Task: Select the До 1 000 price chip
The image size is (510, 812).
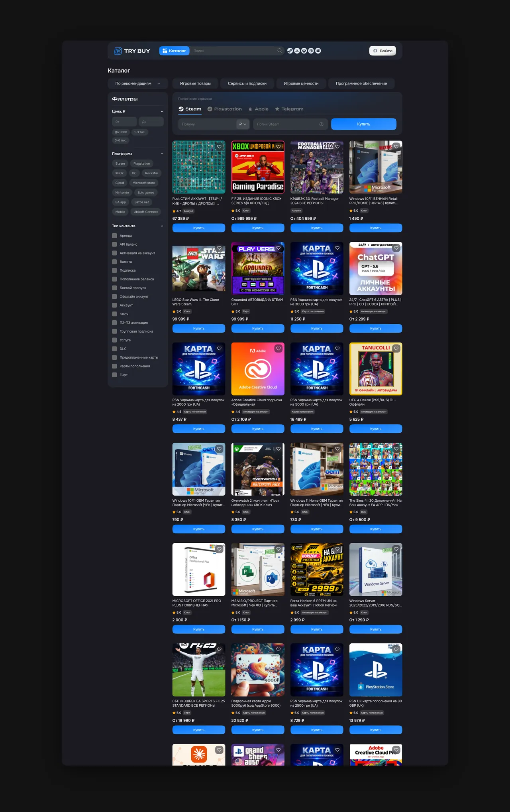Action: [x=121, y=132]
